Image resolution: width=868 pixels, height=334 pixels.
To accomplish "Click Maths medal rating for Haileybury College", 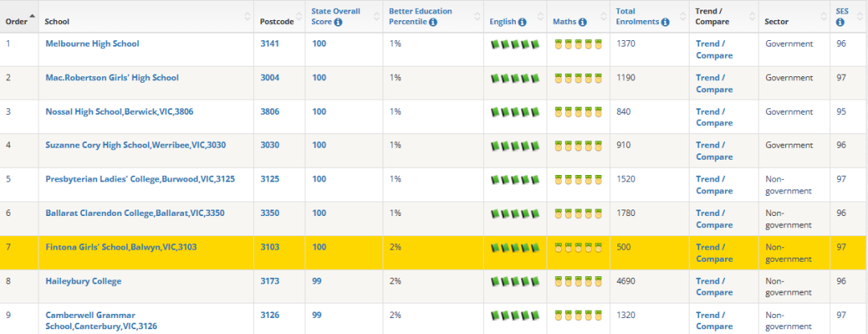I will click(x=578, y=282).
